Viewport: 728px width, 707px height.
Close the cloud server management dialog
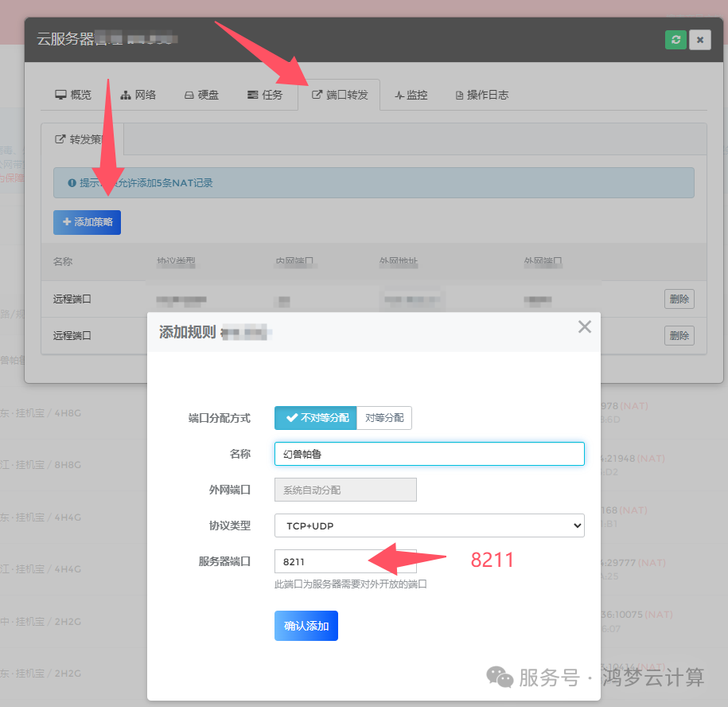pyautogui.click(x=700, y=40)
